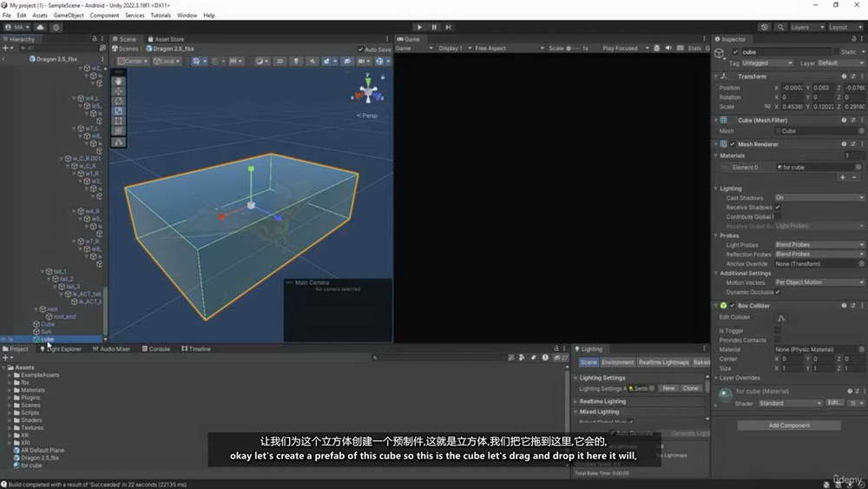The image size is (868, 489).
Task: Open the Layers dropdown
Action: (x=807, y=27)
